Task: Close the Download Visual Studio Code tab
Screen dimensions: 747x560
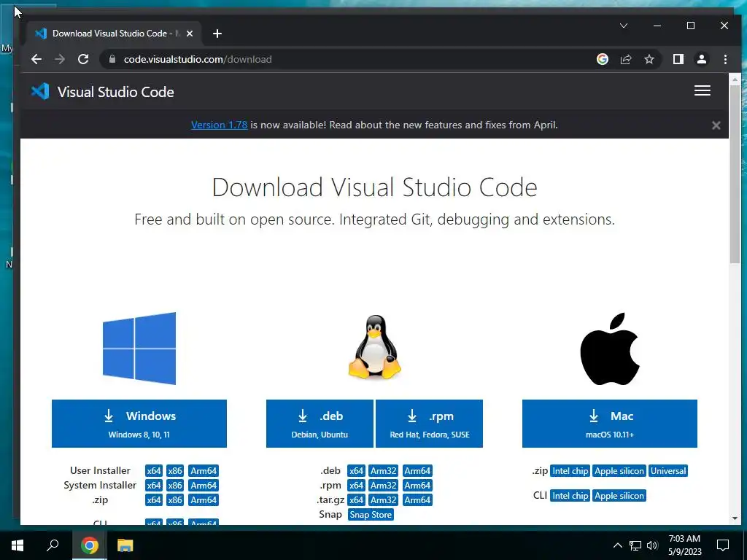Action: point(190,34)
